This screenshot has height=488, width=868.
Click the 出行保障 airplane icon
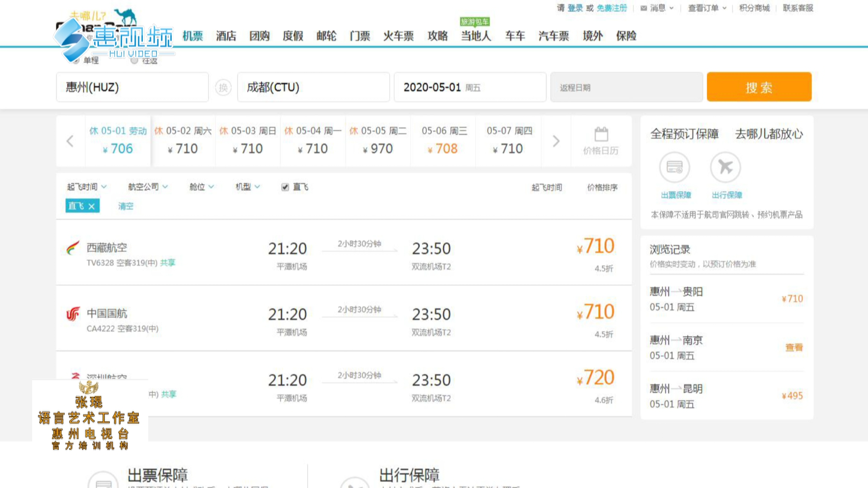[725, 167]
